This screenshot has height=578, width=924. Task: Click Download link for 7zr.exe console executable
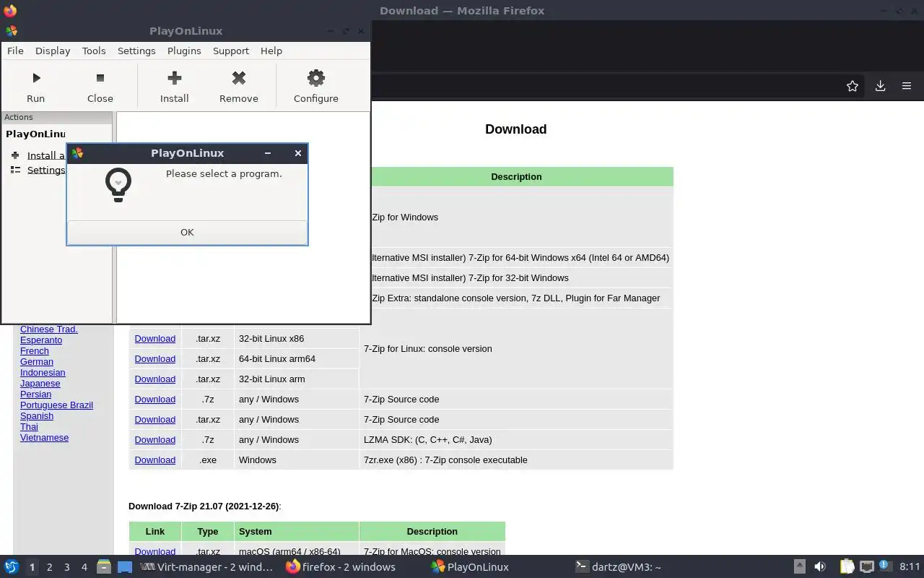point(154,460)
